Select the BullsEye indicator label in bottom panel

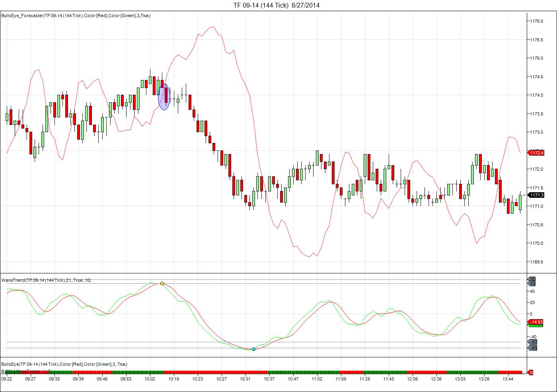pos(64,364)
